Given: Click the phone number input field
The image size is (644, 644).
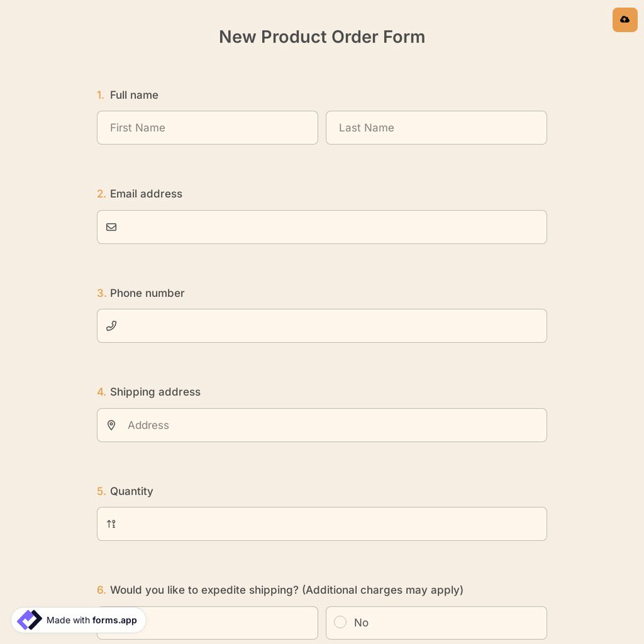Looking at the screenshot, I should 322,325.
